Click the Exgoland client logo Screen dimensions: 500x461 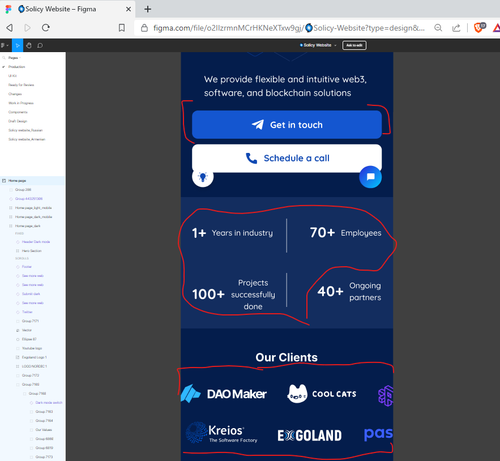[310, 435]
